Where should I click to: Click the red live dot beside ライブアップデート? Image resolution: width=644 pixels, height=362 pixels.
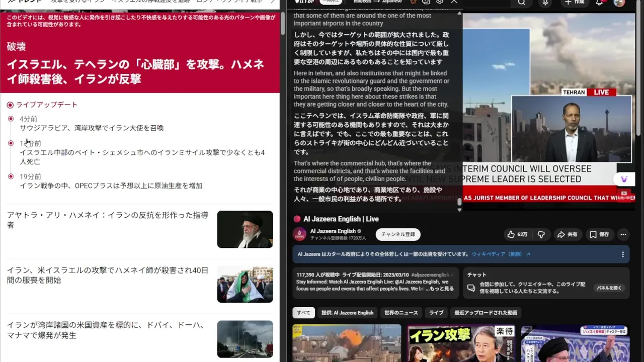(x=10, y=105)
